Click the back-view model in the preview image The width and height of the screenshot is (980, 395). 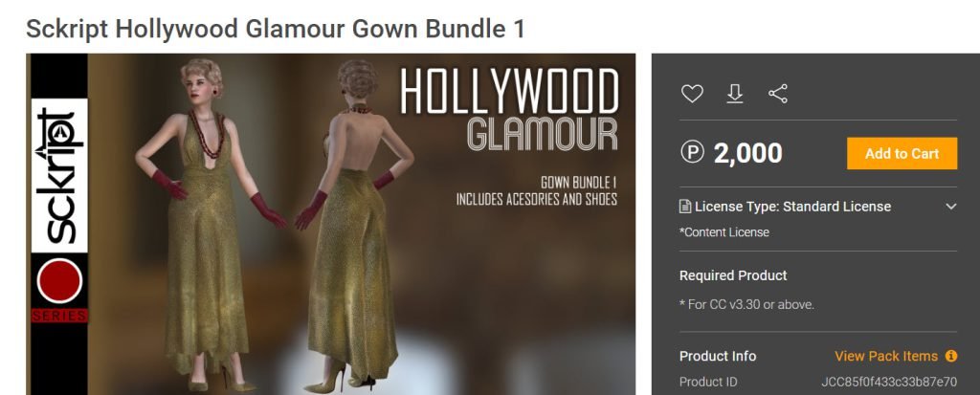[356, 225]
